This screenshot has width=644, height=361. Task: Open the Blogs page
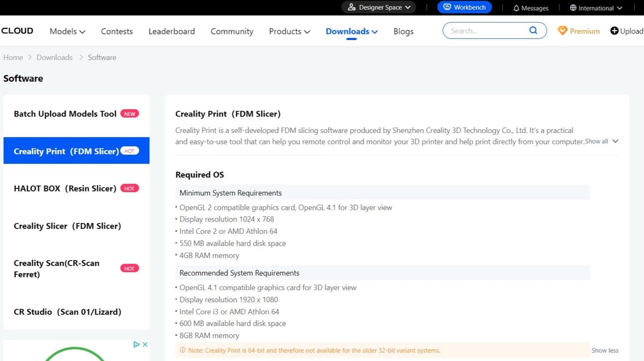404,31
